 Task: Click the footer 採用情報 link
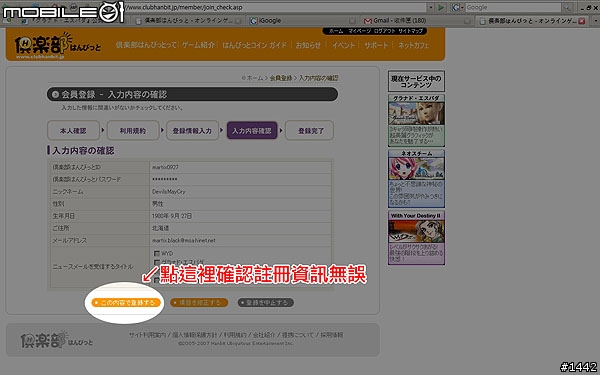332,335
